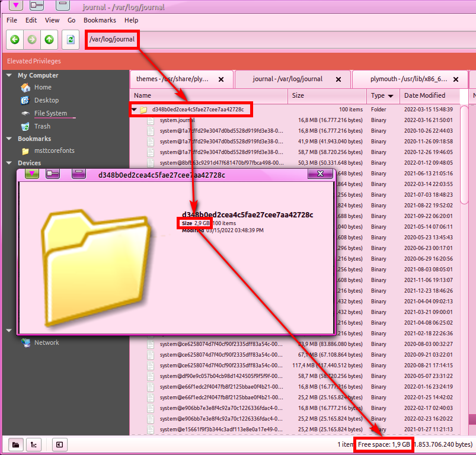This screenshot has height=455, width=476.
Task: Go back using the green left arrow
Action: coord(15,40)
